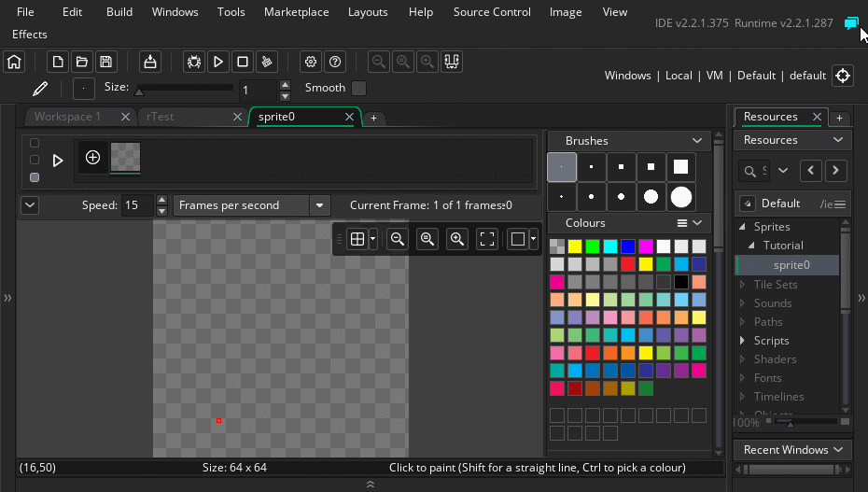Image resolution: width=868 pixels, height=492 pixels.
Task: Click the Speed value field
Action: (x=138, y=205)
